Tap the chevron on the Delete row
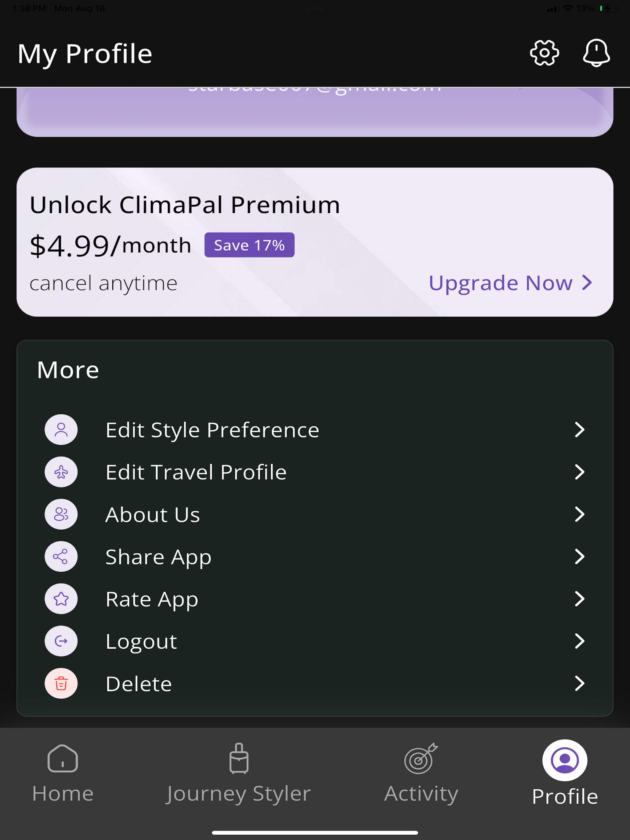Viewport: 630px width, 840px height. (580, 683)
